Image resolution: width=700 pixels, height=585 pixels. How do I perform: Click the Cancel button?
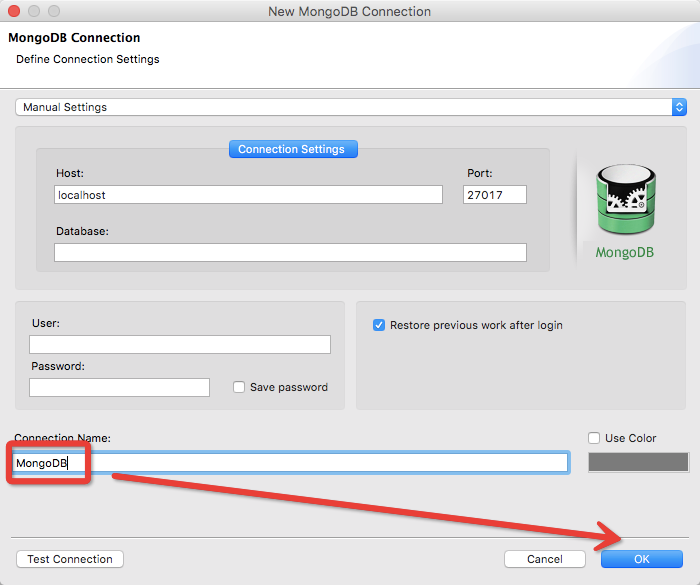[x=545, y=559]
